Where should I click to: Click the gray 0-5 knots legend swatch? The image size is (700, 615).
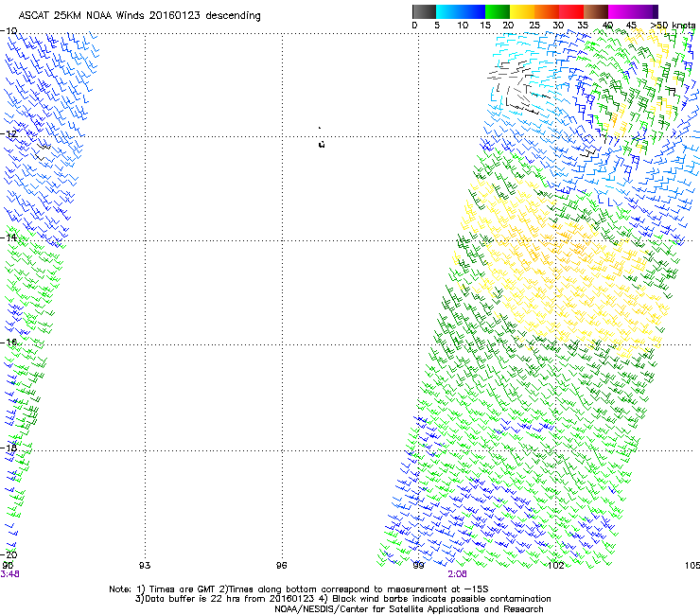[424, 11]
